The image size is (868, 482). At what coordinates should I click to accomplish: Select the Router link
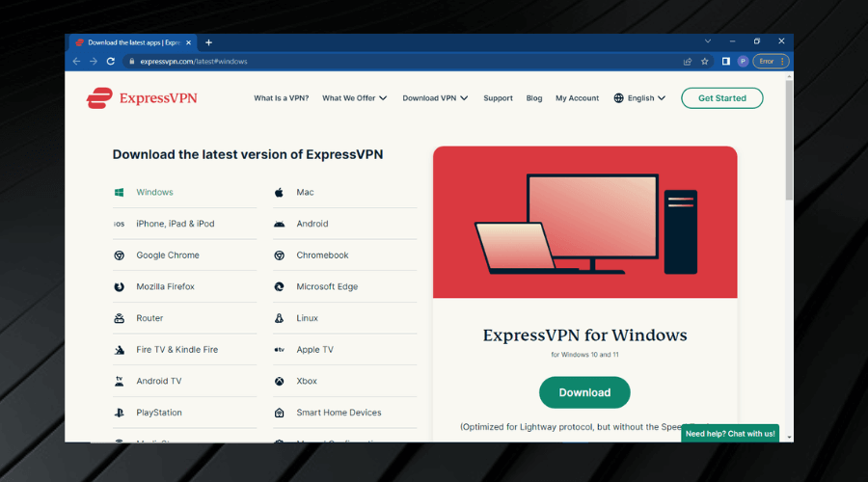pyautogui.click(x=149, y=318)
